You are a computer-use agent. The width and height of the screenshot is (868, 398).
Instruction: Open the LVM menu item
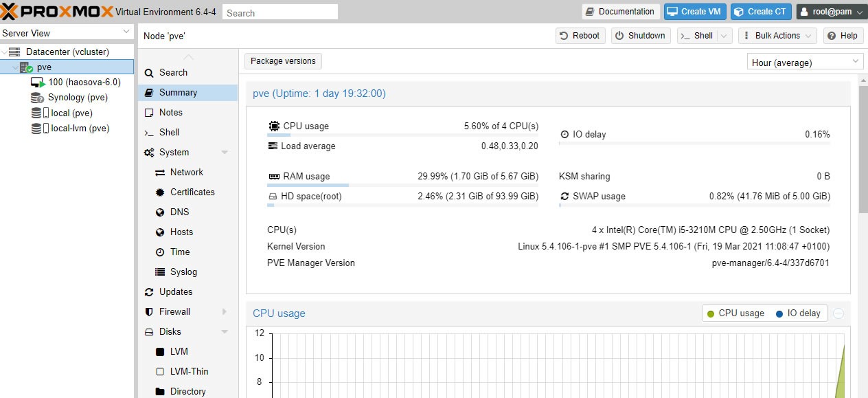click(187, 351)
